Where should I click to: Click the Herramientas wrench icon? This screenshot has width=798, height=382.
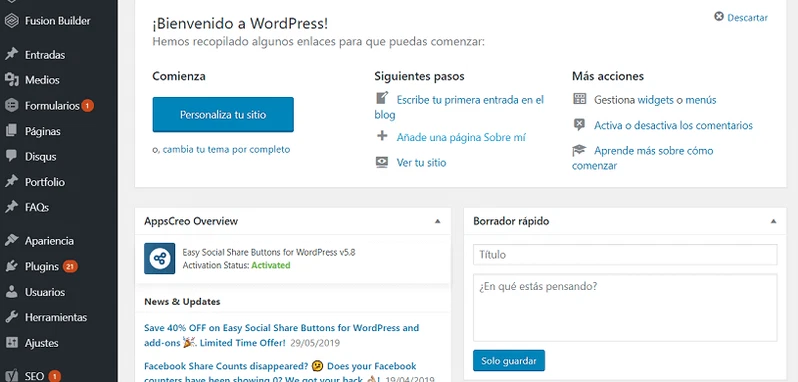(x=11, y=317)
